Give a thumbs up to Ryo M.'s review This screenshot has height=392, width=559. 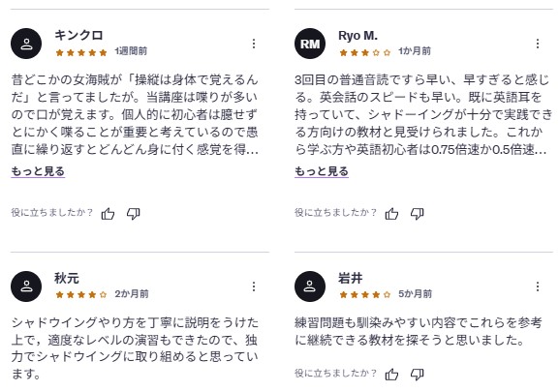391,214
